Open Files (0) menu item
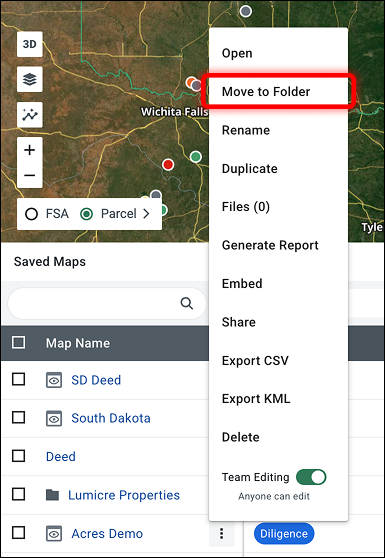The width and height of the screenshot is (385, 558). click(278, 207)
